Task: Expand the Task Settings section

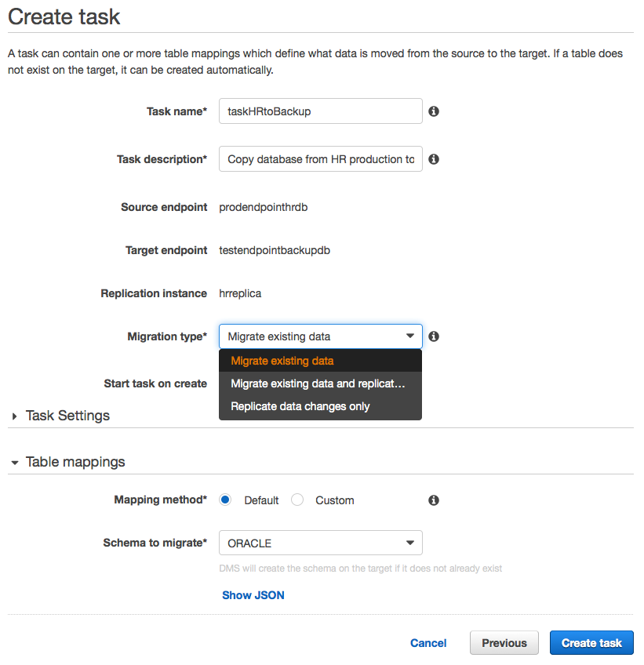Action: tap(15, 416)
